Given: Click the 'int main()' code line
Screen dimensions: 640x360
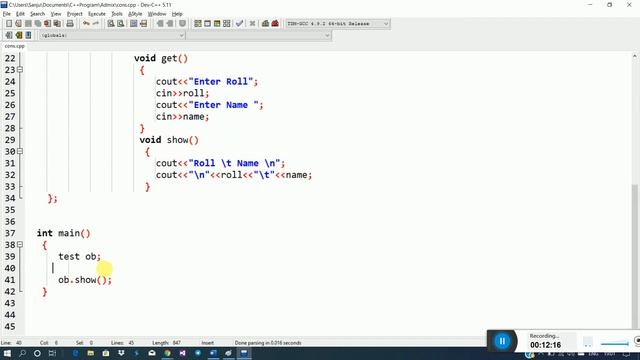Looking at the screenshot, I should (63, 233).
